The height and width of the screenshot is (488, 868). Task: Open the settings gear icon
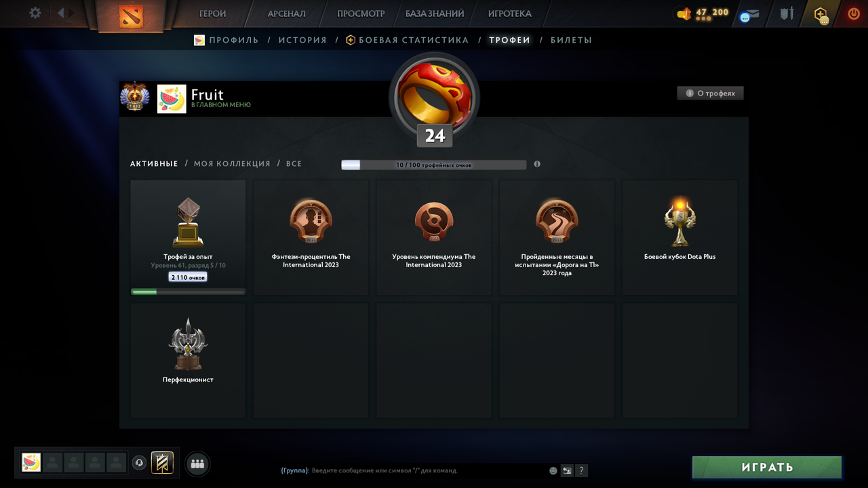point(35,13)
